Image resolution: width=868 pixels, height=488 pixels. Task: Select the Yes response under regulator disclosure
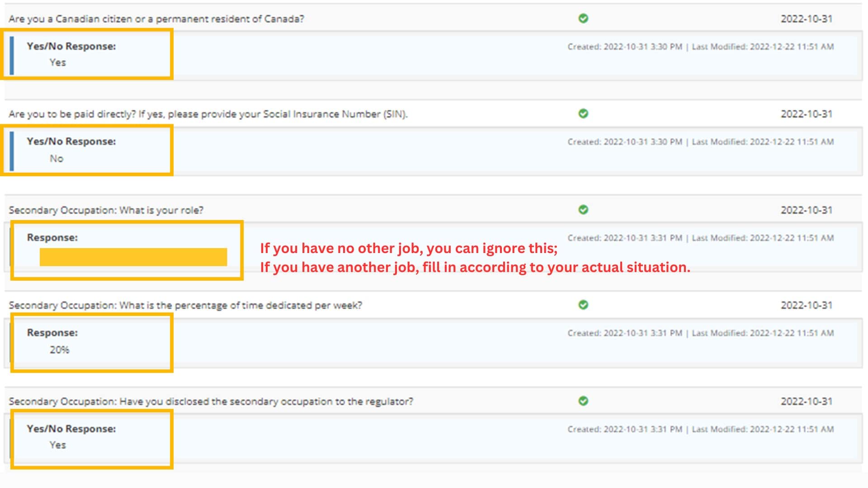[58, 445]
